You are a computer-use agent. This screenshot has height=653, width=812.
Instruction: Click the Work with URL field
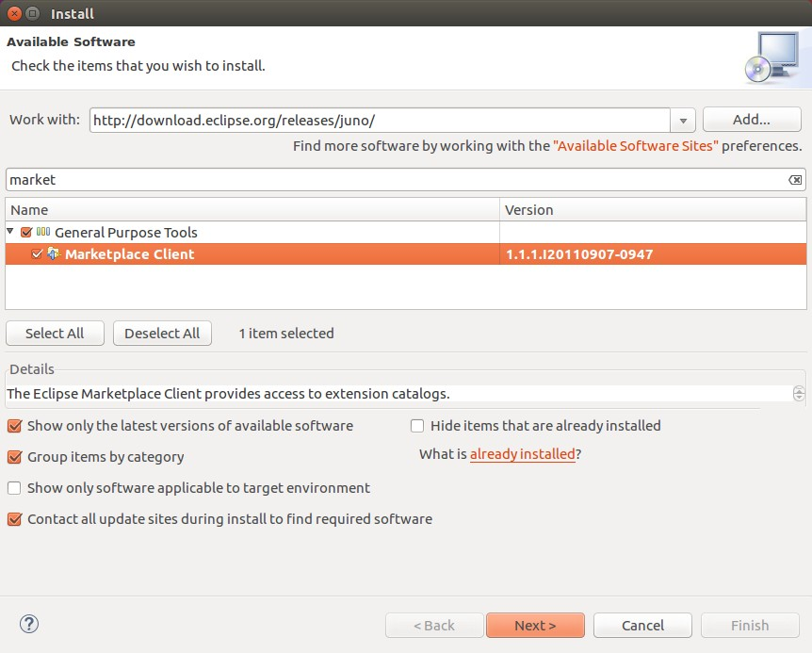tap(381, 120)
